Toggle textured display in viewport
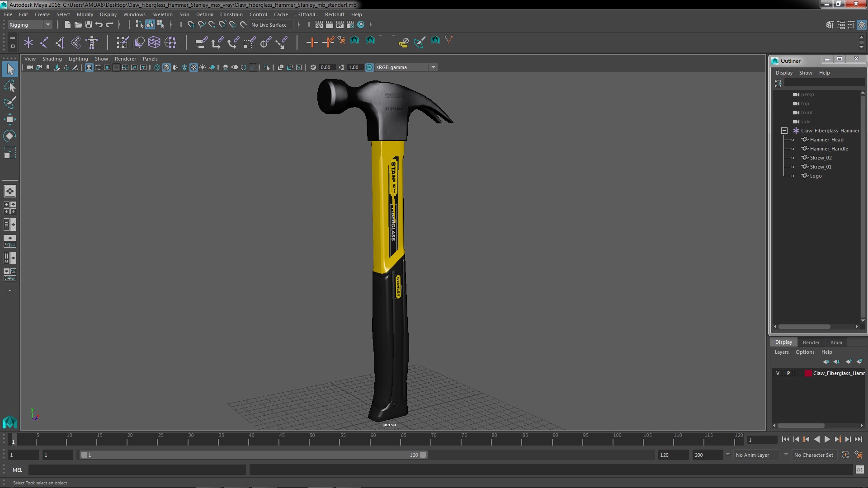This screenshot has height=488, width=868. click(193, 67)
